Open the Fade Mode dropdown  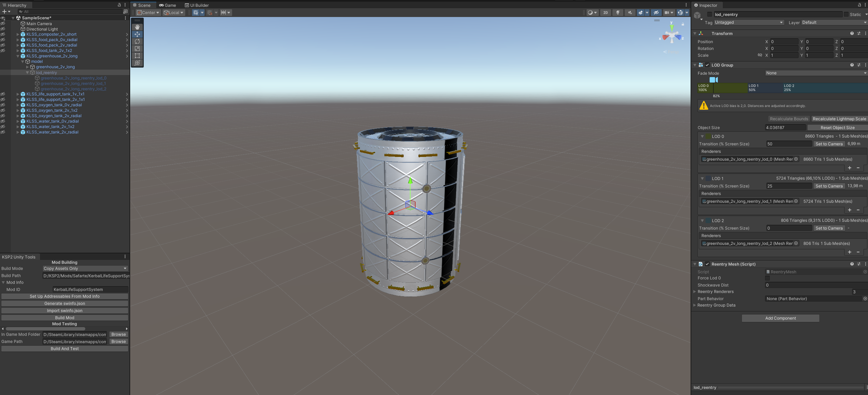pyautogui.click(x=816, y=73)
